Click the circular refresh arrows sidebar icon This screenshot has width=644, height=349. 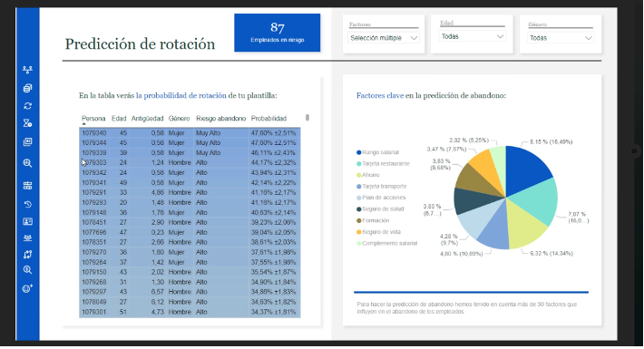point(27,106)
